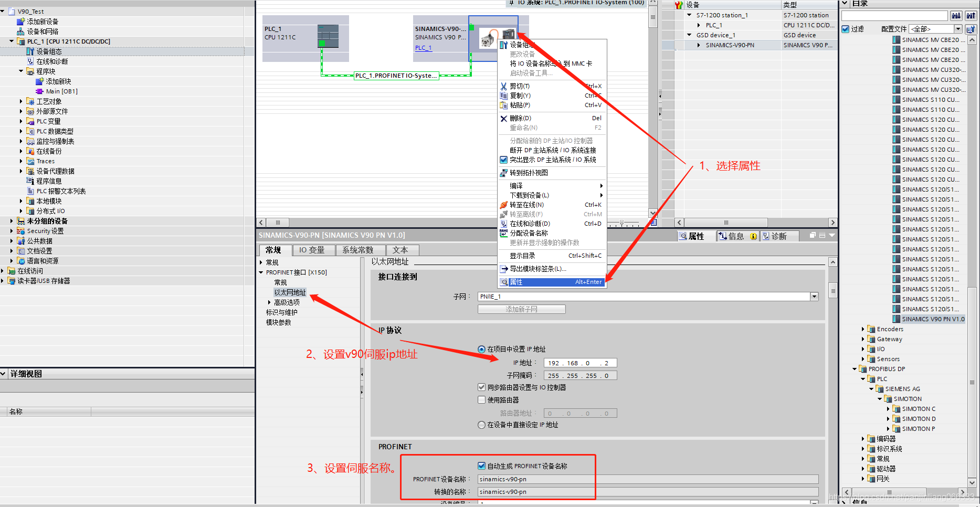Image resolution: width=980 pixels, height=507 pixels.
Task: Uncheck 自动生成 PROFINET设备名称 checkbox
Action: (481, 466)
